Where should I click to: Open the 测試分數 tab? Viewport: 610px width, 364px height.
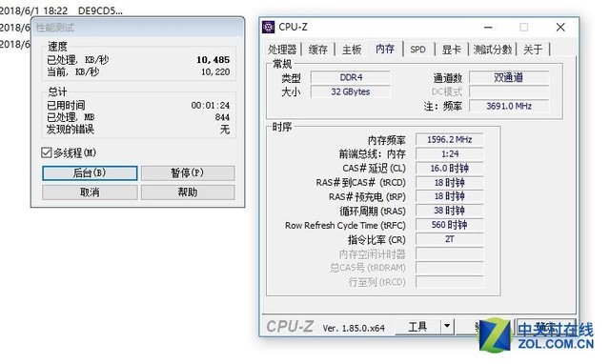493,50
